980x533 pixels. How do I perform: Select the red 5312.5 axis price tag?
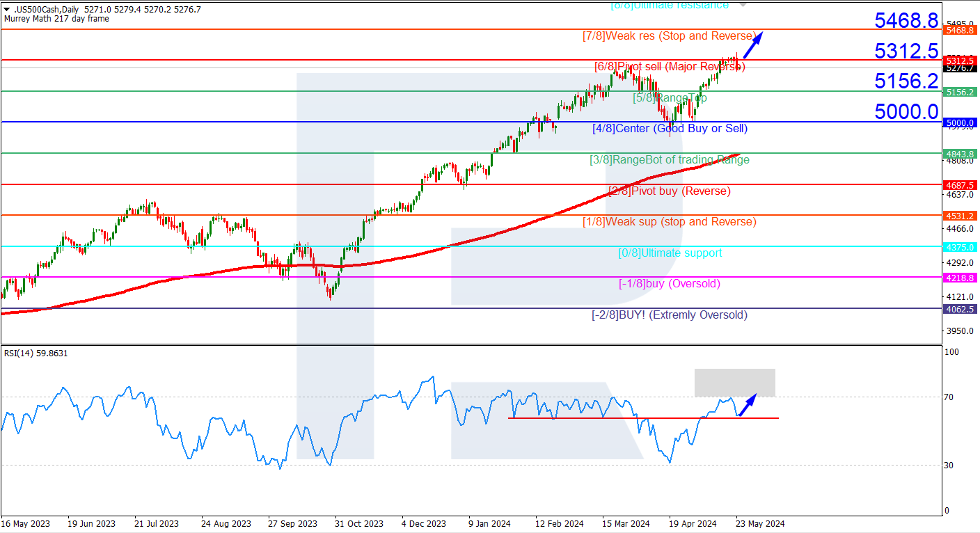960,61
